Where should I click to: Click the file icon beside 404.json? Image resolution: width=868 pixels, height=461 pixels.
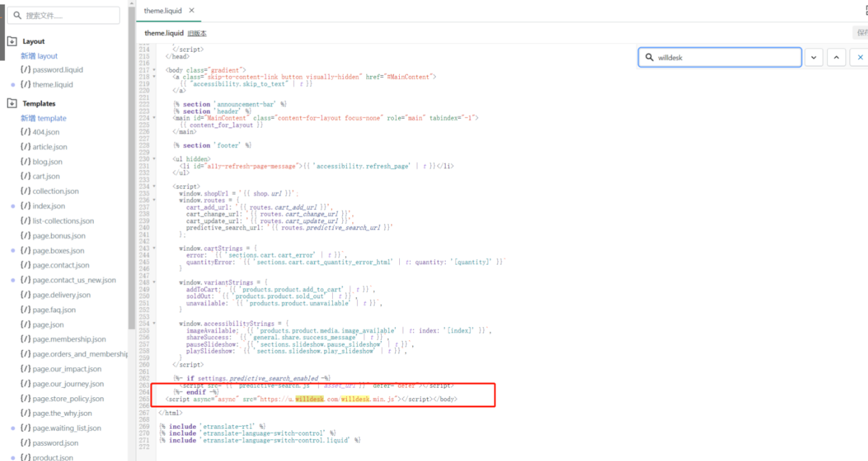(26, 132)
